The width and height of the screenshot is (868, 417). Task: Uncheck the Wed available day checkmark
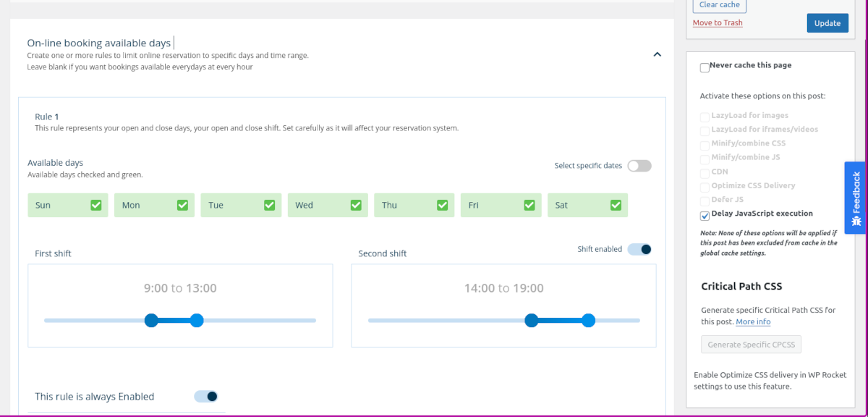click(x=356, y=205)
